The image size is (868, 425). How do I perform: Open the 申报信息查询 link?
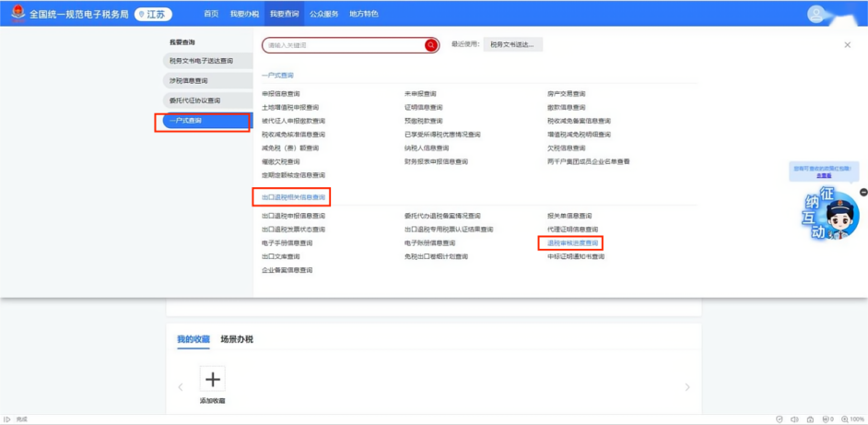281,94
